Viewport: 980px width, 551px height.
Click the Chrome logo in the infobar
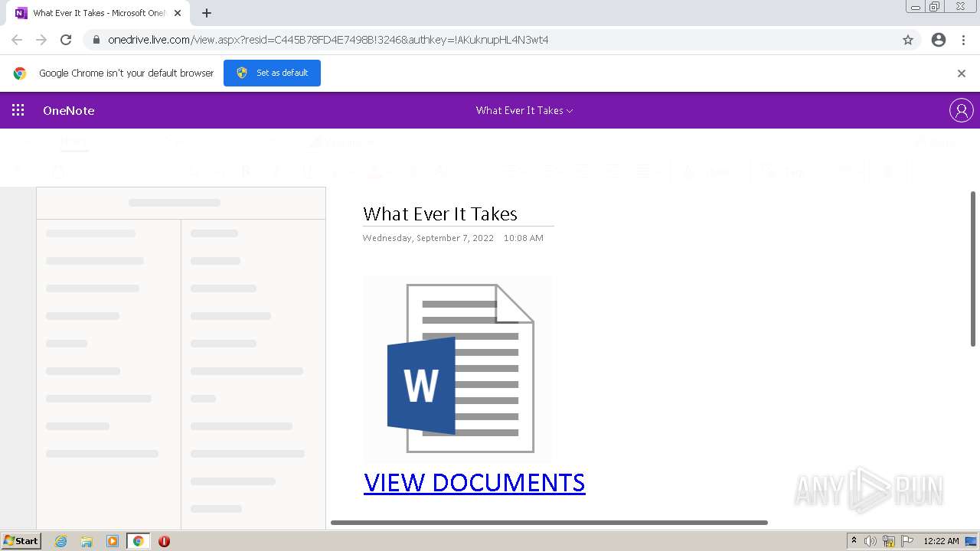(20, 73)
